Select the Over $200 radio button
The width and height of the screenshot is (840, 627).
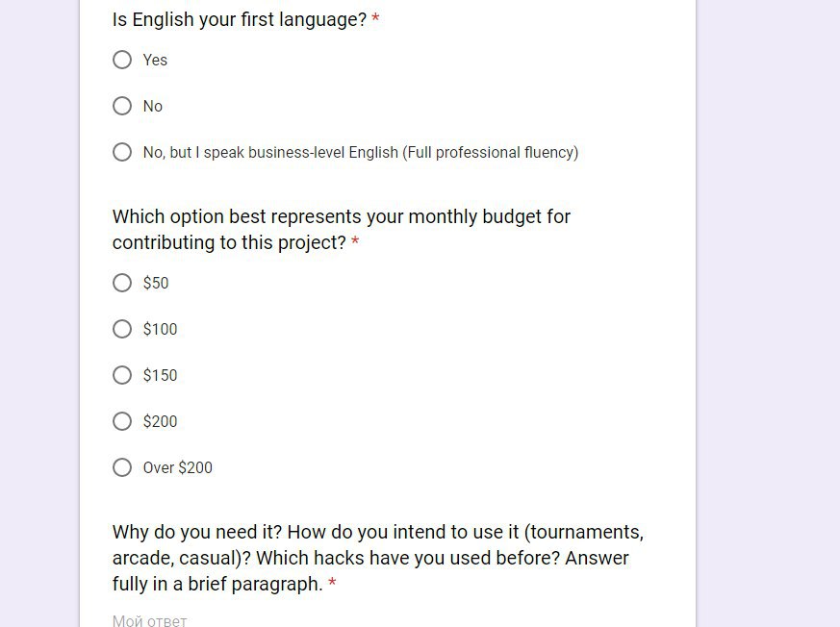click(x=122, y=467)
